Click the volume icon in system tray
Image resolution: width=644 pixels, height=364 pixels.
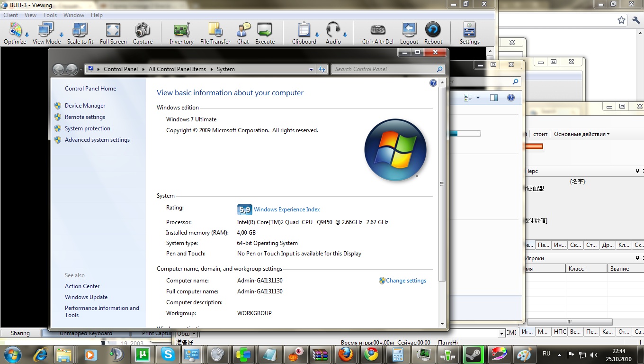pyautogui.click(x=594, y=355)
